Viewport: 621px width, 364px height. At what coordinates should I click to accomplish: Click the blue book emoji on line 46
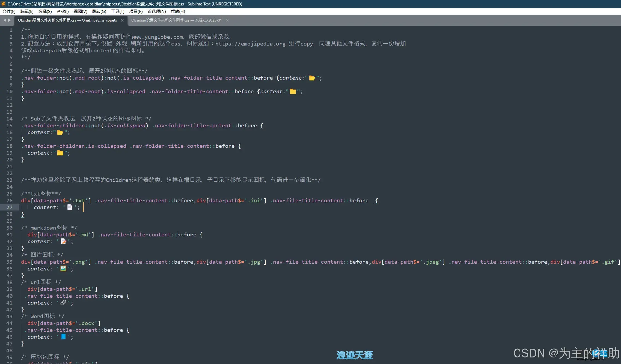[63, 337]
